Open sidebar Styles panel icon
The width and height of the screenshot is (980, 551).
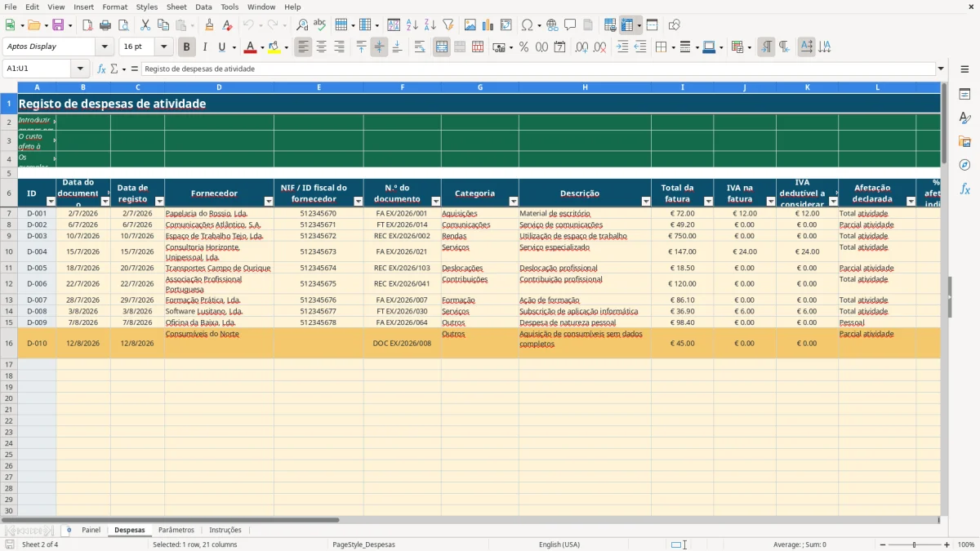click(964, 118)
